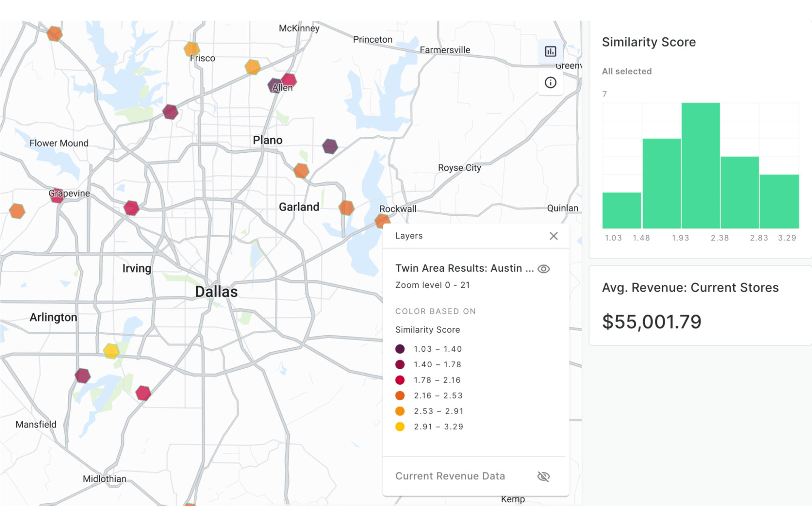Close the Layers panel
This screenshot has width=812, height=526.
click(x=553, y=236)
